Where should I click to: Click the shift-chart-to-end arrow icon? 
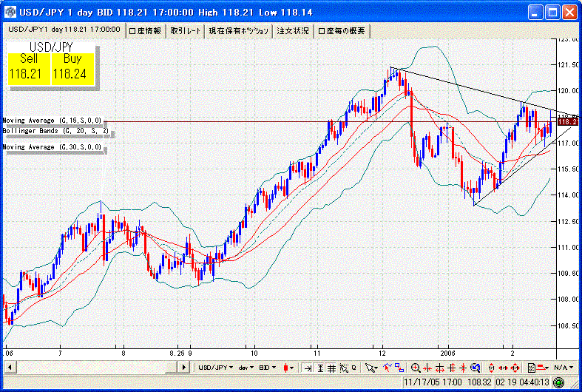[x=307, y=368]
